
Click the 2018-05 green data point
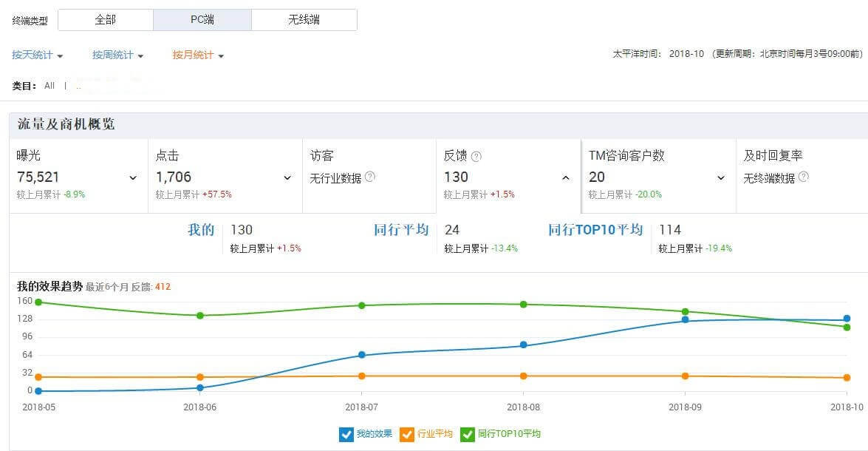[x=38, y=302]
